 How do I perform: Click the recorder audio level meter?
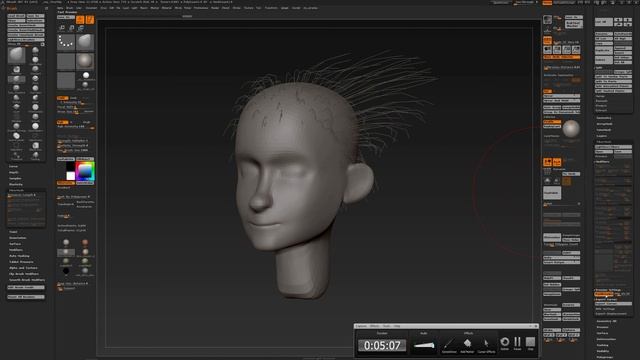[424, 345]
